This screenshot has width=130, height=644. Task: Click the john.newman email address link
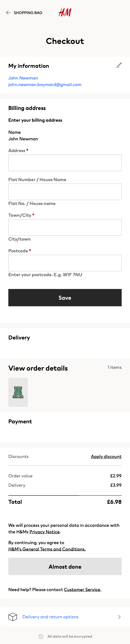coord(45,84)
